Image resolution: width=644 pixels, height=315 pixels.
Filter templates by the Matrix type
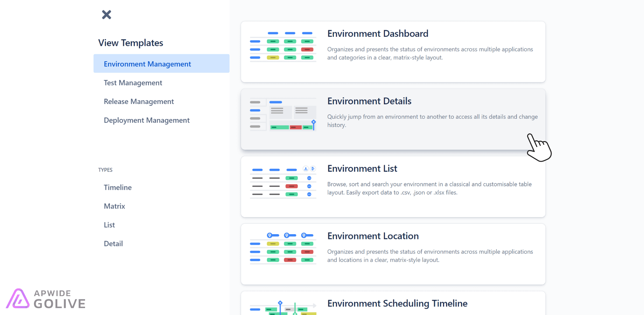[x=114, y=206]
